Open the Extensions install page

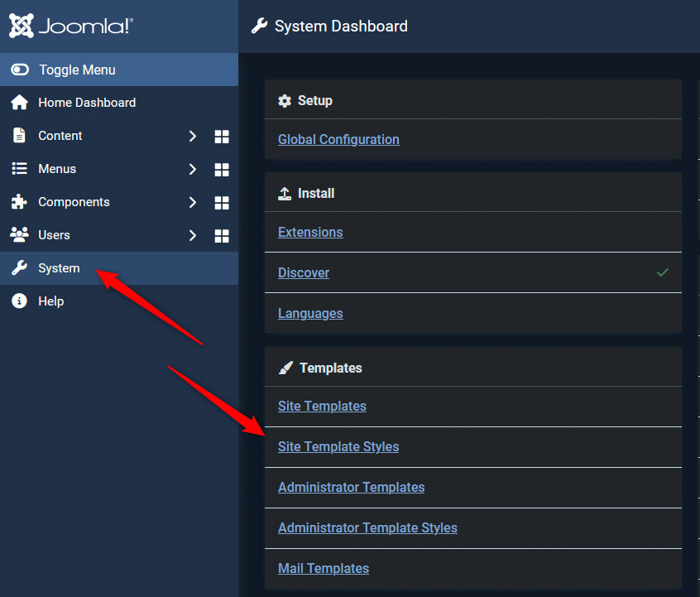(x=310, y=232)
